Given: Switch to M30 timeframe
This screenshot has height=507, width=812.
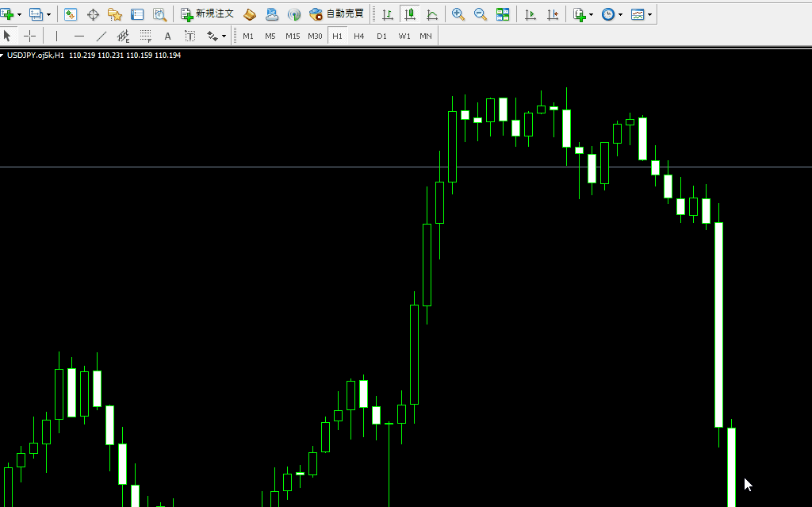Looking at the screenshot, I should coord(315,36).
